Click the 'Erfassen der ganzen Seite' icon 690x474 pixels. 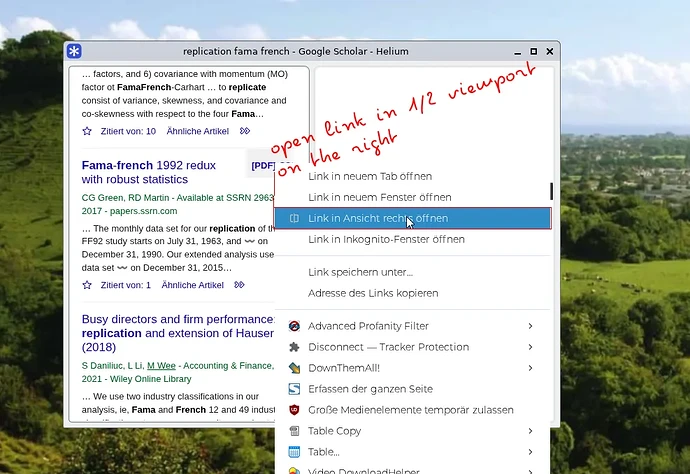294,389
